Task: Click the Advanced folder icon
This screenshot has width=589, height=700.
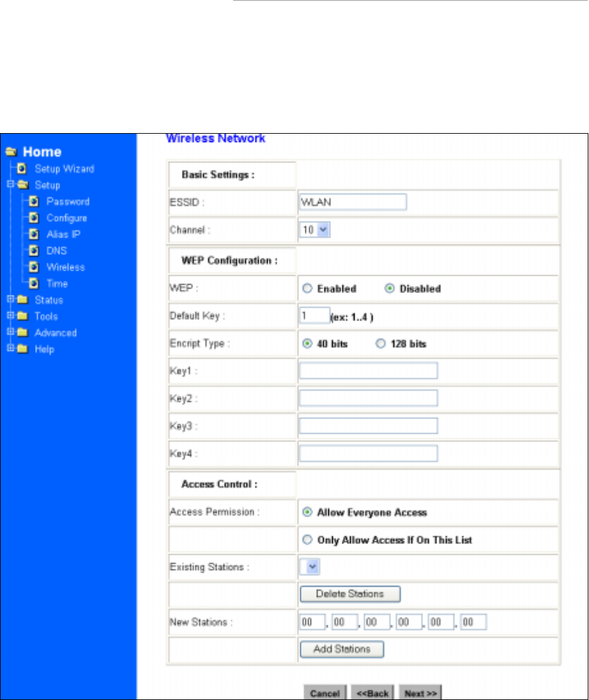Action: pyautogui.click(x=22, y=333)
